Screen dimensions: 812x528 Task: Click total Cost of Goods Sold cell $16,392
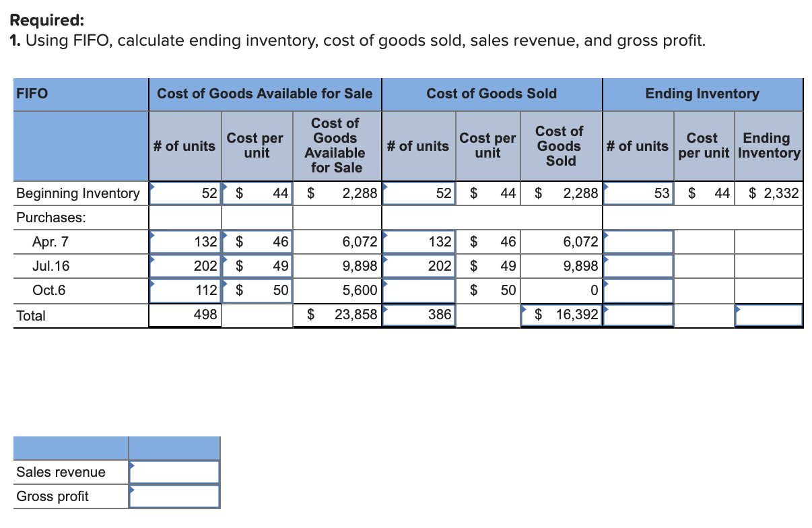coord(561,315)
